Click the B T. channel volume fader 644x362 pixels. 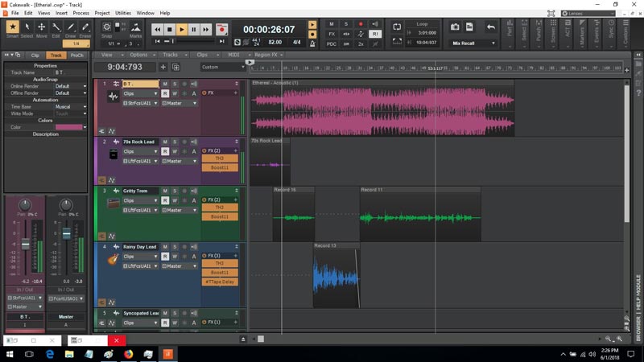pyautogui.click(x=26, y=245)
